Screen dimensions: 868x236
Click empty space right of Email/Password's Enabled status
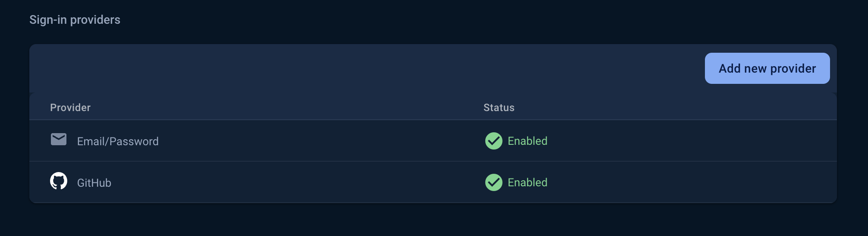point(690,141)
